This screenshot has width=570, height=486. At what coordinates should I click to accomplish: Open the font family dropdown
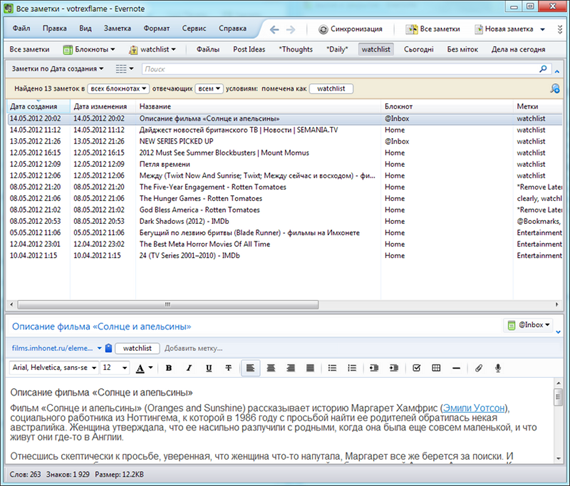tap(53, 368)
